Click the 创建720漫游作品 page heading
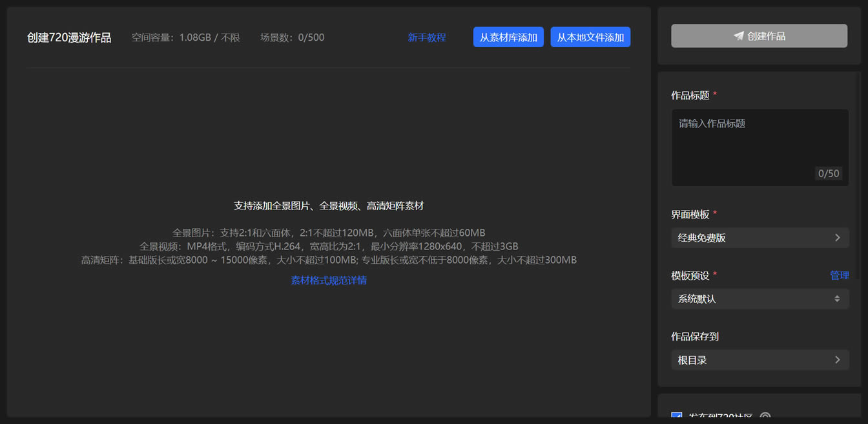 (69, 37)
